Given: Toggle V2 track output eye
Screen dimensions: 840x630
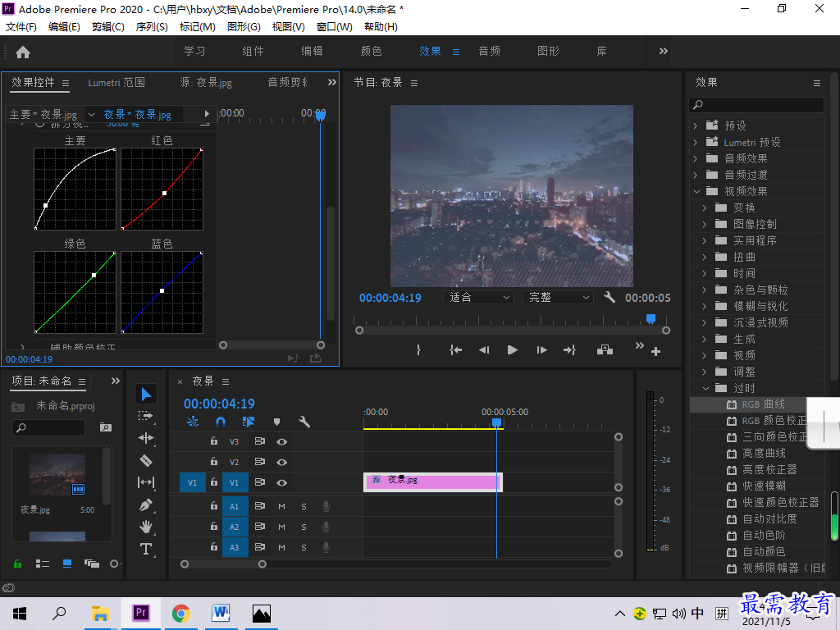Looking at the screenshot, I should pos(282,463).
